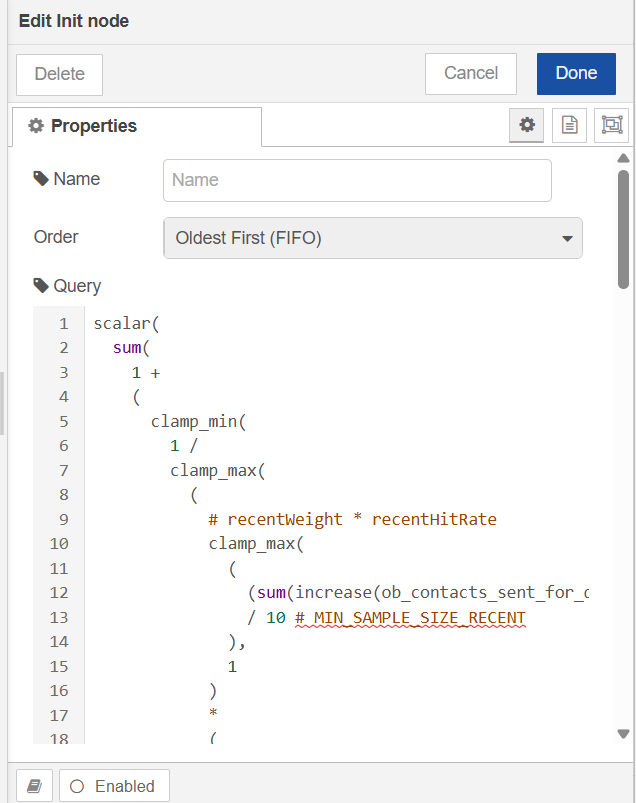Click comment '# recentWeight * recentHitRate'
This screenshot has width=636, height=803.
[352, 519]
